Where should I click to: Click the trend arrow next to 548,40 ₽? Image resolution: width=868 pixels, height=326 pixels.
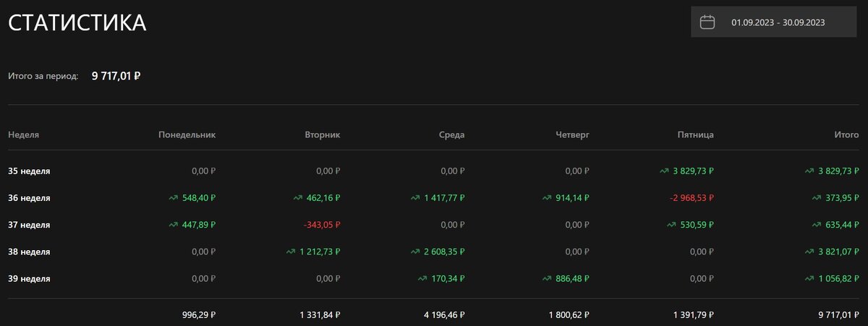pyautogui.click(x=173, y=197)
